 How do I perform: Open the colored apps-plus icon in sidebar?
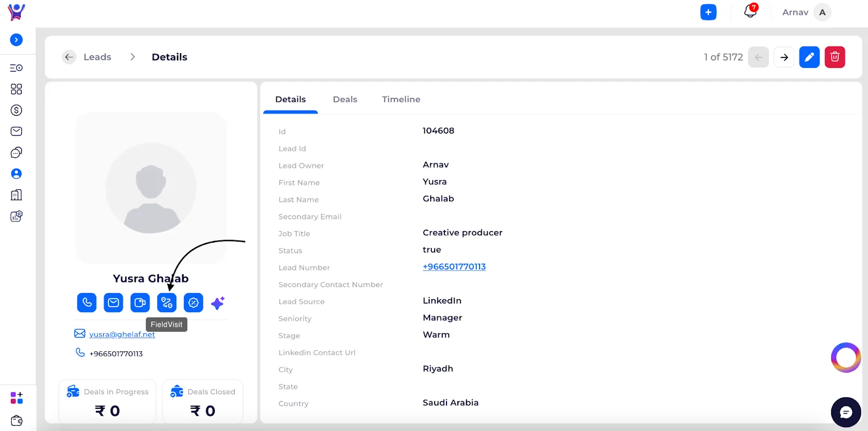pos(16,398)
